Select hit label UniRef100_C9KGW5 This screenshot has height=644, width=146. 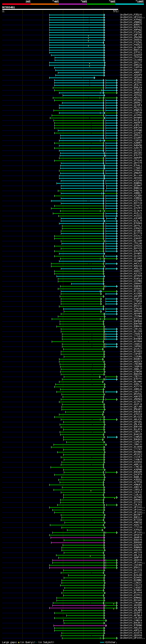pyautogui.click(x=131, y=603)
